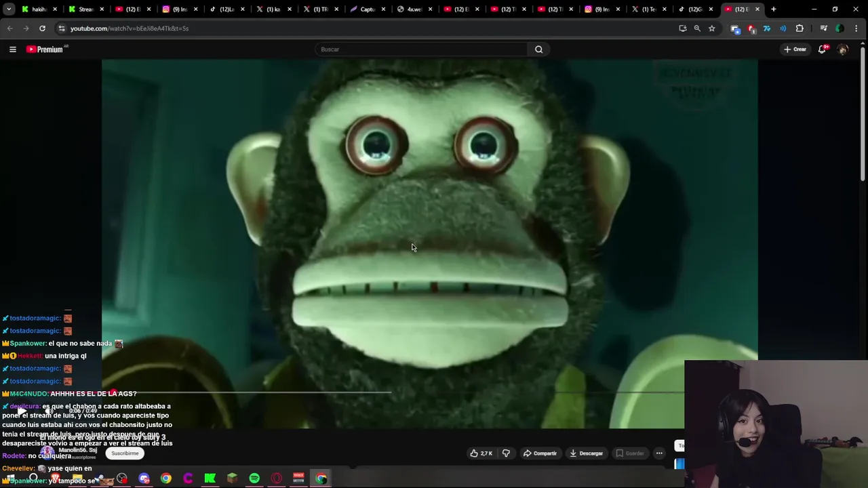Click the Guardar save button
868x488 pixels.
629,453
